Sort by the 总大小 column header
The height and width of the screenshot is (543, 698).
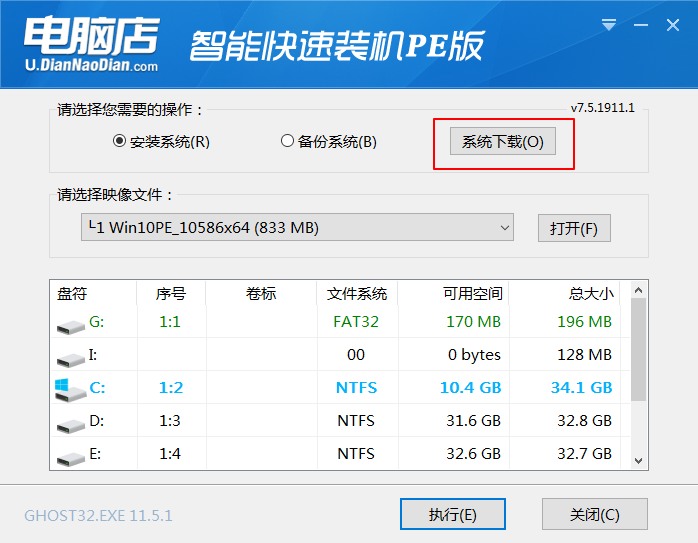(564, 293)
